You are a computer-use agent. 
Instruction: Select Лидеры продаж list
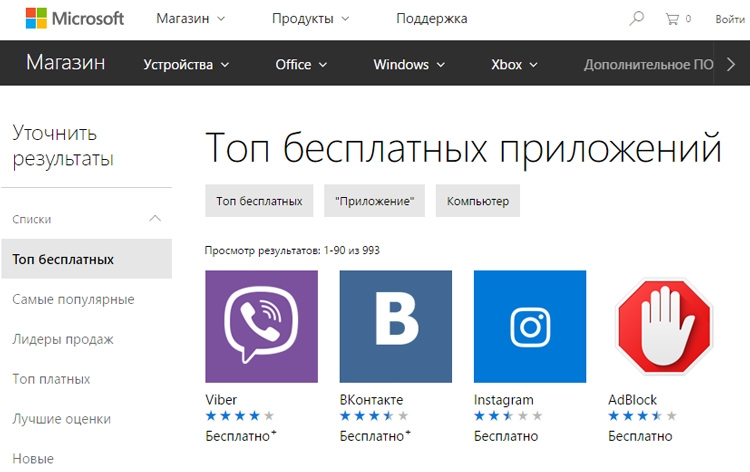point(63,339)
